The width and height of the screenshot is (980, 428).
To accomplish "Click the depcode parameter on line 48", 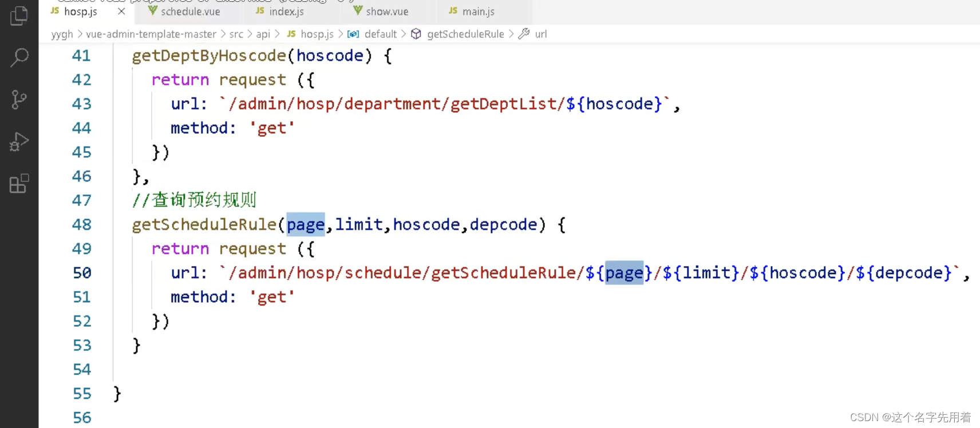I will tap(504, 225).
